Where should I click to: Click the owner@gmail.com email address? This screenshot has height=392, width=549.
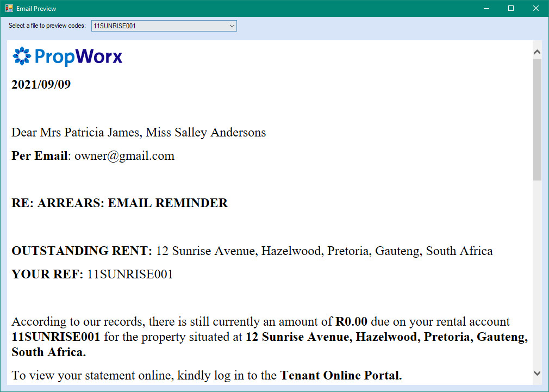(124, 156)
